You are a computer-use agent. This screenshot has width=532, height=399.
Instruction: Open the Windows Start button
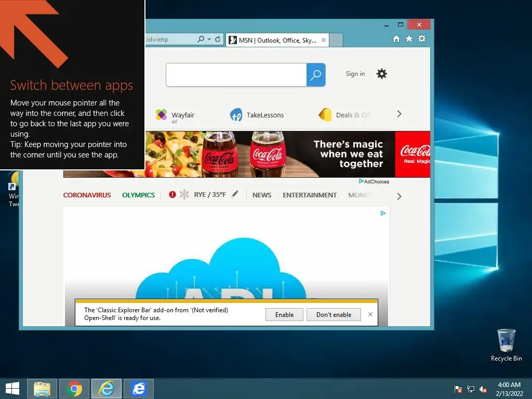(12, 389)
